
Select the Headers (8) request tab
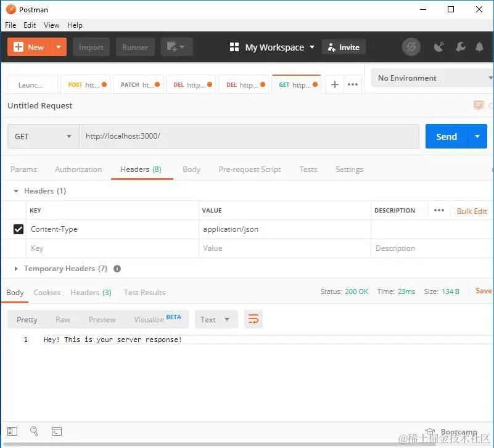pyautogui.click(x=141, y=169)
